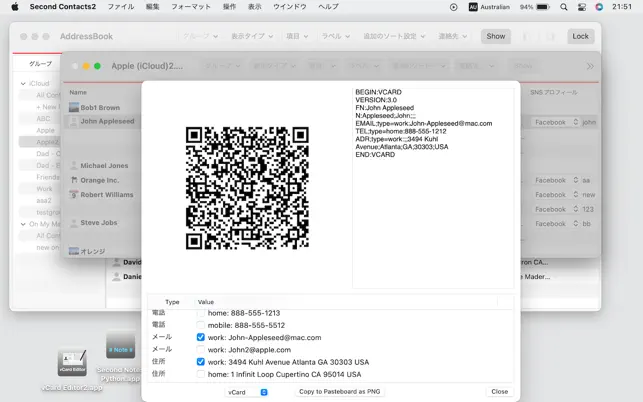The width and height of the screenshot is (643, 402).
Task: Open Control Center in menu bar
Action: coord(581,7)
